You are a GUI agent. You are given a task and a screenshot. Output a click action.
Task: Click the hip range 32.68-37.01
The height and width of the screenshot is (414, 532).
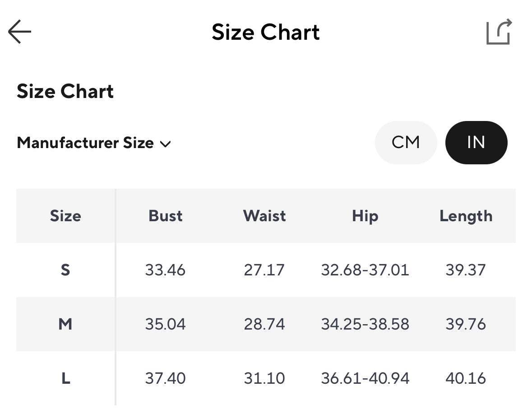pos(365,270)
